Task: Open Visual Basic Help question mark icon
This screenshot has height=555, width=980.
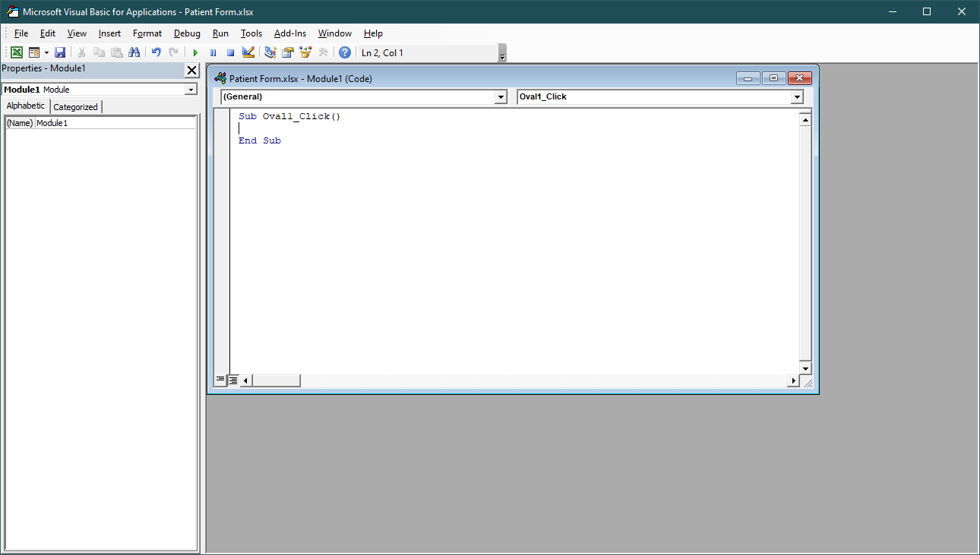Action: pos(345,52)
